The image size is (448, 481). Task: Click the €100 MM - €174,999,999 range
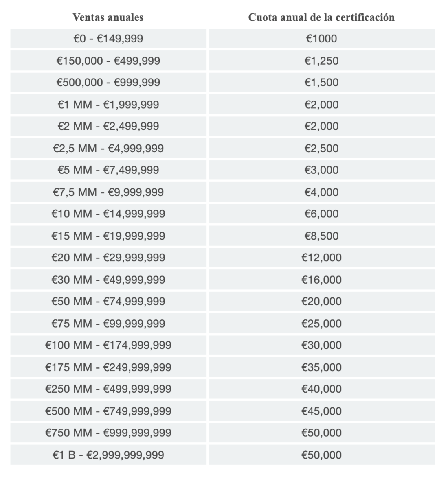tap(108, 345)
